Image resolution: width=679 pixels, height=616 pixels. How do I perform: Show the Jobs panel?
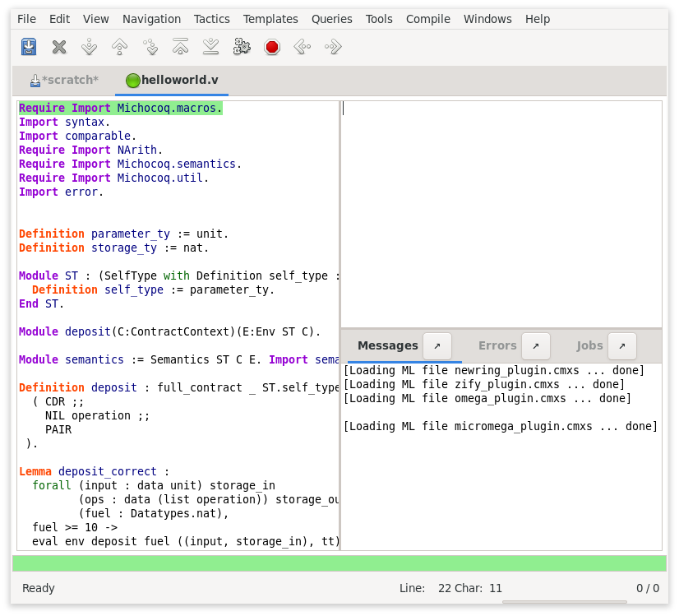coord(589,345)
